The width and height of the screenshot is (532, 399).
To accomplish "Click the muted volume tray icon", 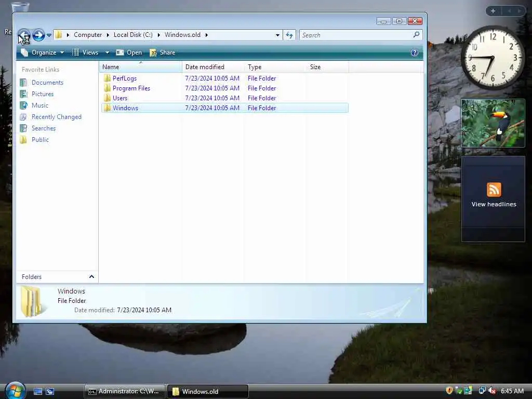I will pyautogui.click(x=493, y=391).
